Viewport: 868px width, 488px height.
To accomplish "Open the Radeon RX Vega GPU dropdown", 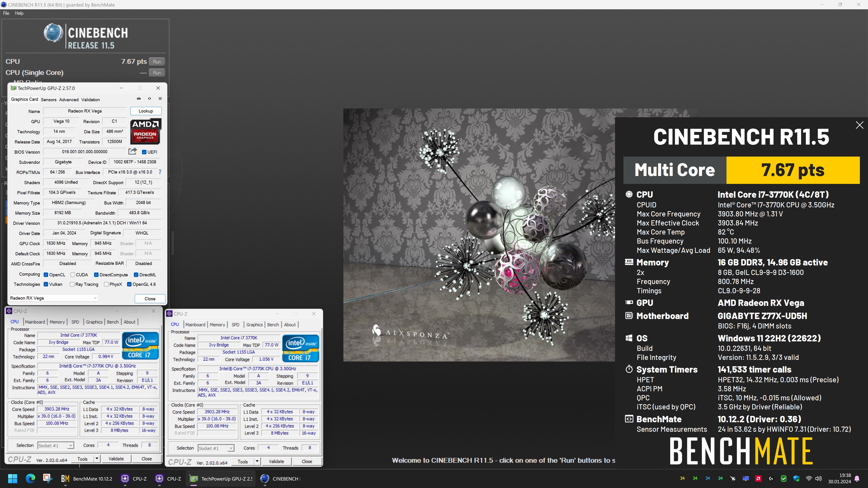I will tap(54, 298).
